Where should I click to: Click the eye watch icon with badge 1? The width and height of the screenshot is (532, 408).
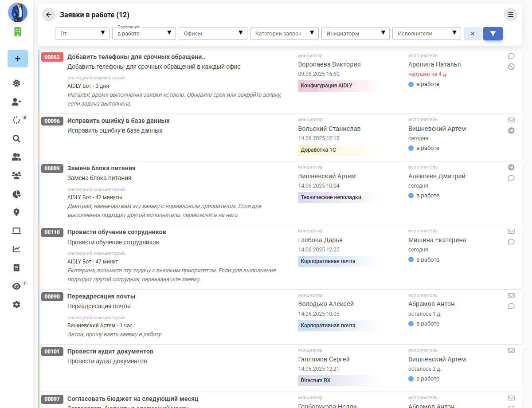pos(16,286)
